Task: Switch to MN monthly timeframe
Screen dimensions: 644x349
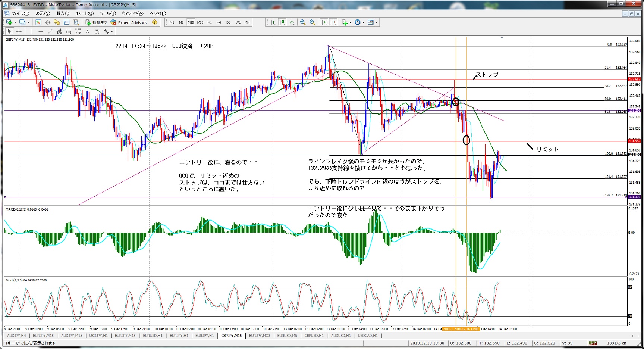Action: [247, 22]
